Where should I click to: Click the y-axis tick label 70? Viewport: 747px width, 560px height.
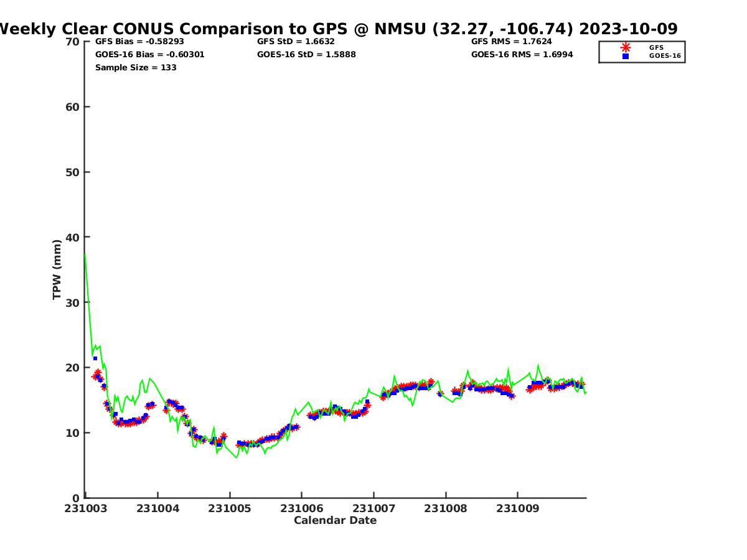72,42
